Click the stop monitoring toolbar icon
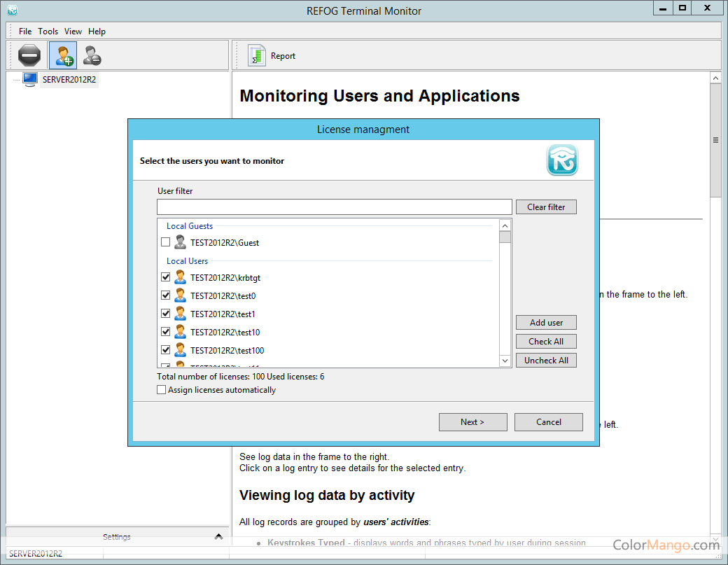 (29, 55)
